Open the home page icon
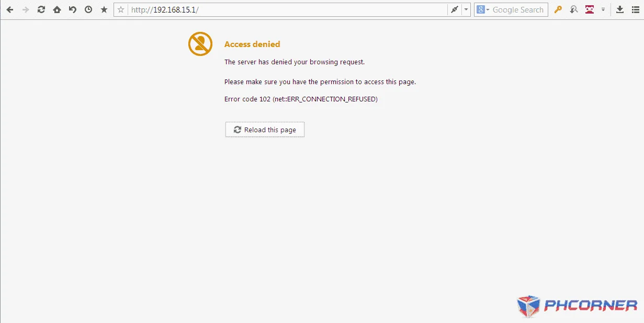This screenshot has width=644, height=323. pyautogui.click(x=57, y=9)
